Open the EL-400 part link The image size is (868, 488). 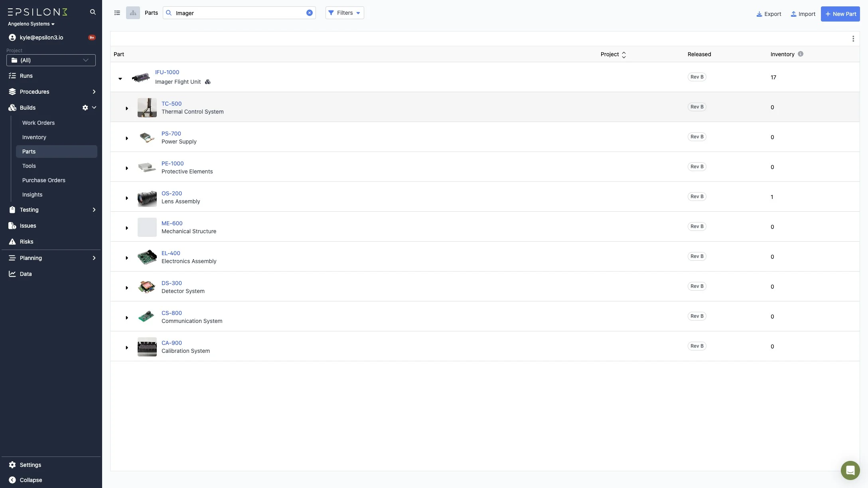171,253
